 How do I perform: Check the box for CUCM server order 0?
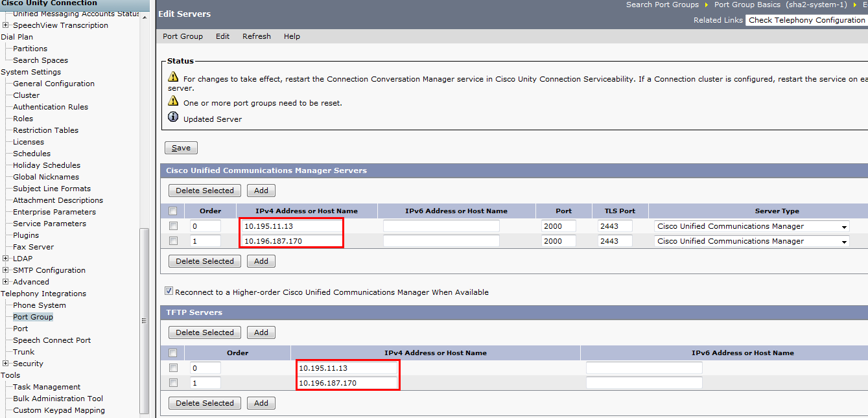pyautogui.click(x=173, y=226)
